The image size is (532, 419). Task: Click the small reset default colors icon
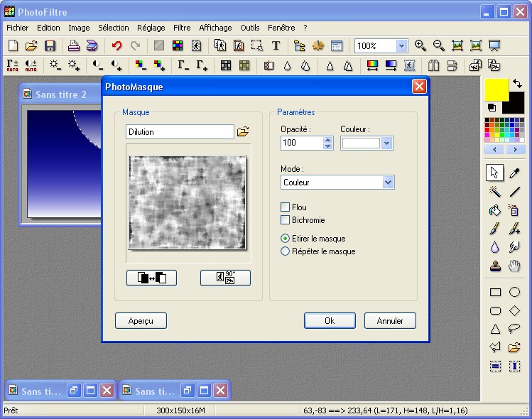(x=492, y=107)
